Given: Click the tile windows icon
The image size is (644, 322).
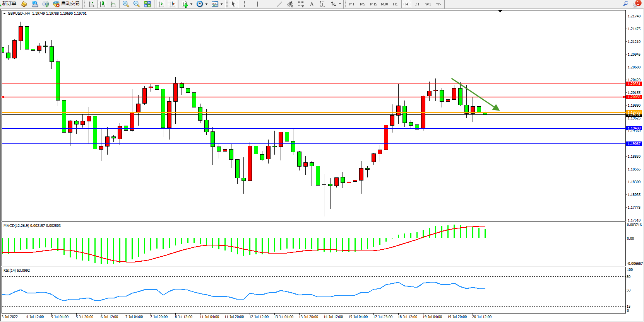Looking at the screenshot, I should click(147, 4).
